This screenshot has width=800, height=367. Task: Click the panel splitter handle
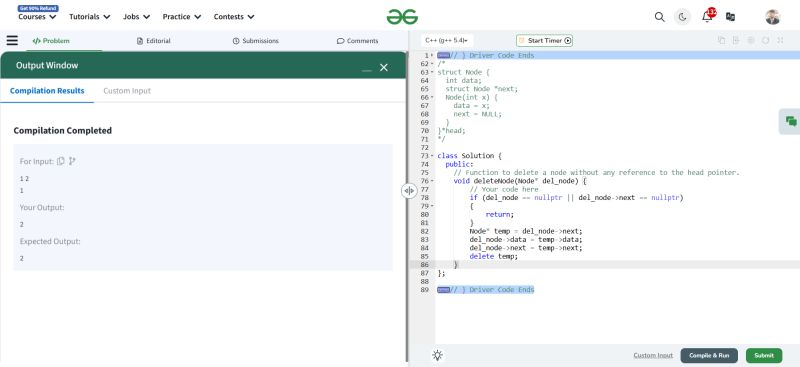click(409, 190)
